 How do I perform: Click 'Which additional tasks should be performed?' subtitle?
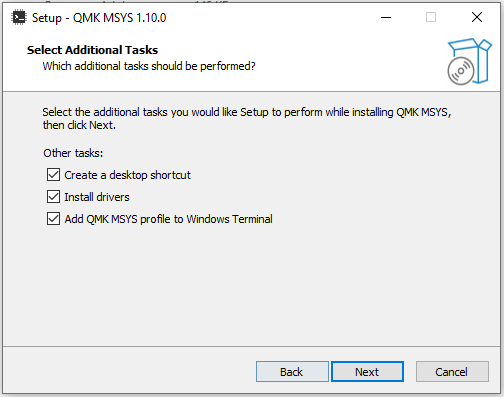pyautogui.click(x=149, y=66)
